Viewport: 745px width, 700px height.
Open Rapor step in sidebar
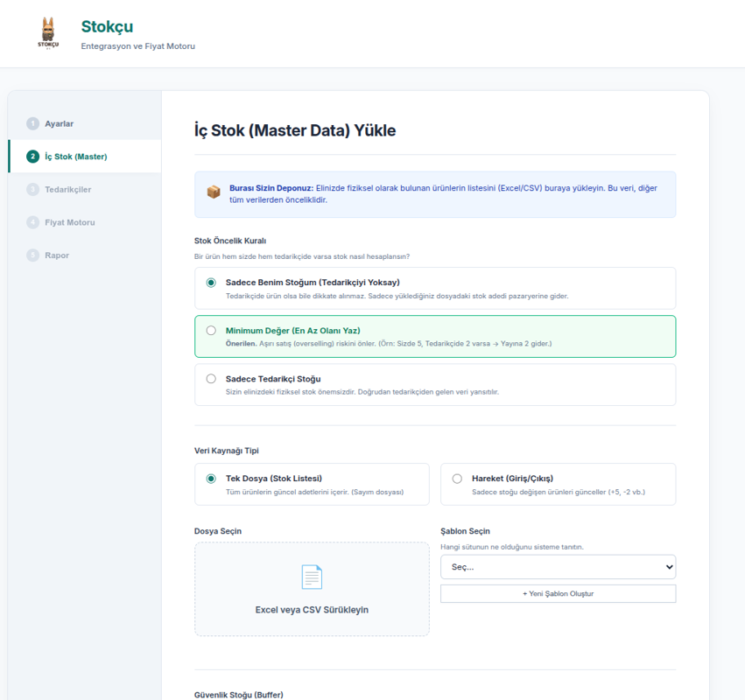coord(57,255)
